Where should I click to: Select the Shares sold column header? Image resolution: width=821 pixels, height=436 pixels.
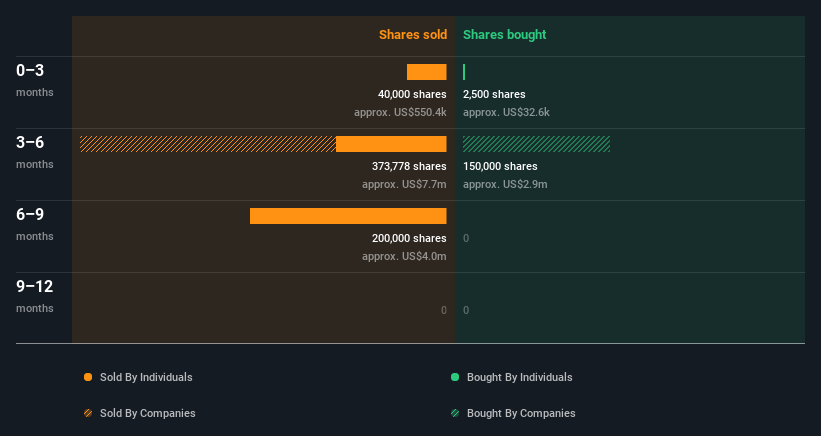tap(413, 35)
